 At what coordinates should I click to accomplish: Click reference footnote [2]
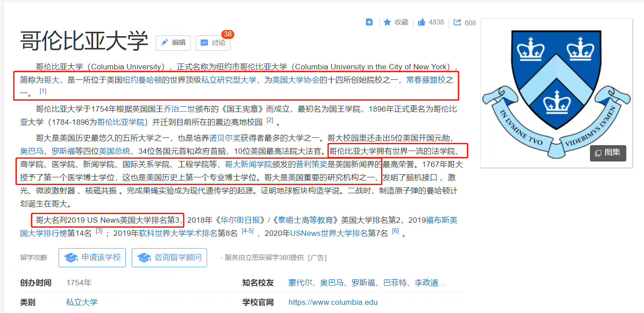(x=270, y=121)
